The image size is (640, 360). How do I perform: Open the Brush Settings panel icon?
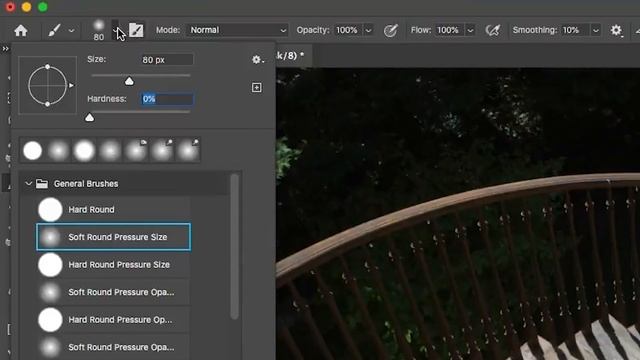(136, 30)
